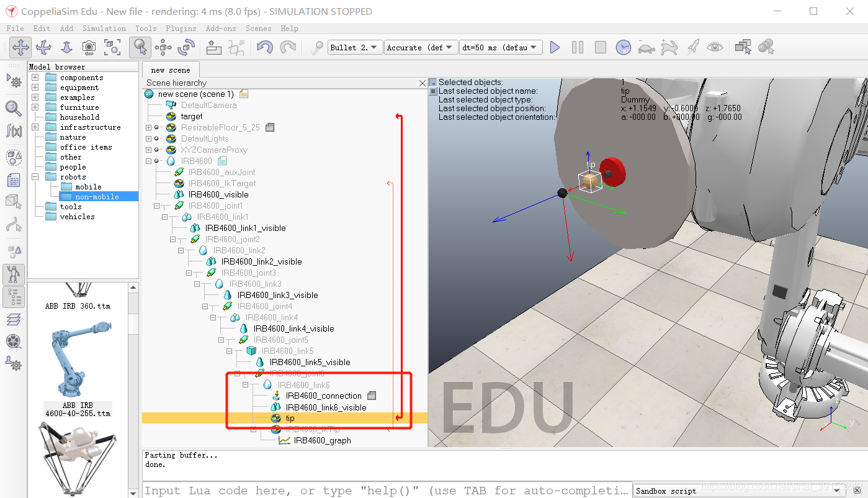This screenshot has height=498, width=868.
Task: Expand the furniture folder
Action: [35, 107]
